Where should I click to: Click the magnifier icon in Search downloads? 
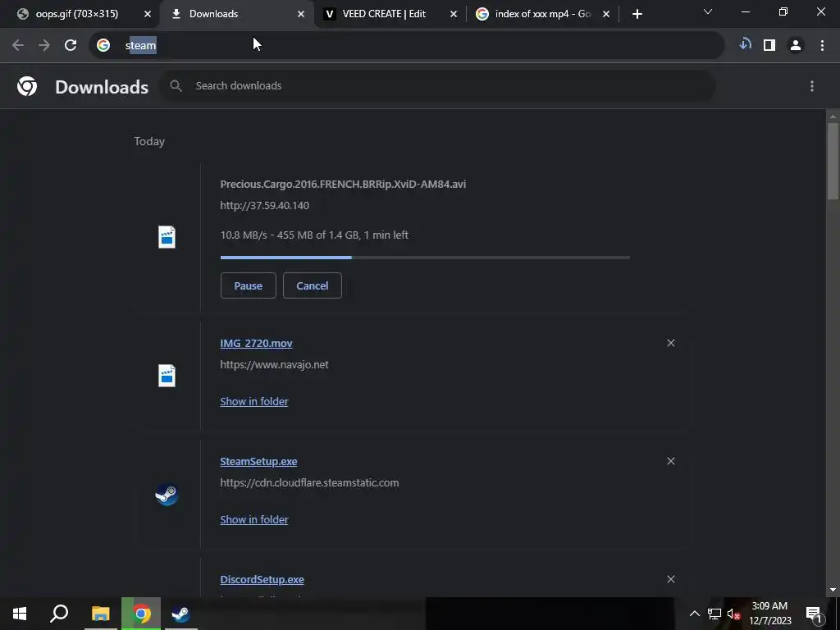pyautogui.click(x=176, y=85)
